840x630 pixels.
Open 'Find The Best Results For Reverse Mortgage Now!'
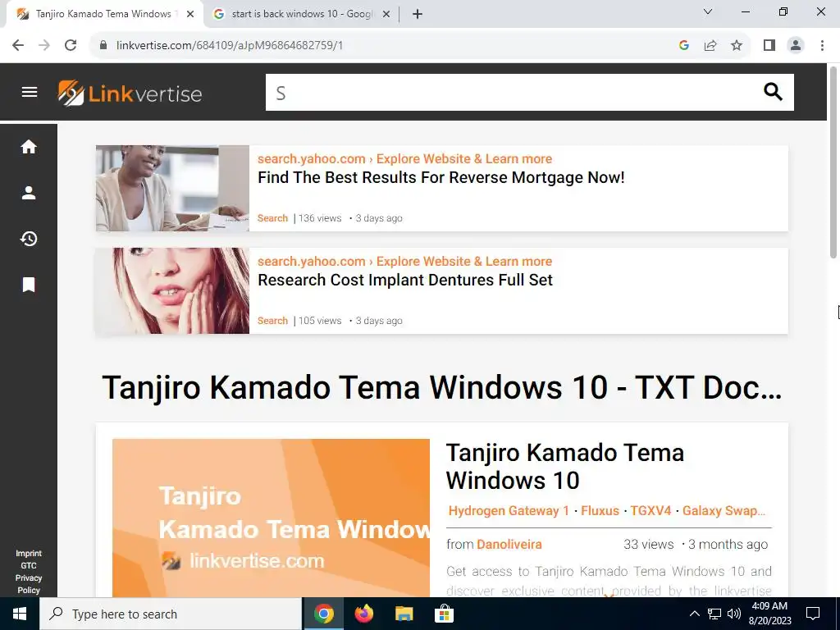point(441,177)
